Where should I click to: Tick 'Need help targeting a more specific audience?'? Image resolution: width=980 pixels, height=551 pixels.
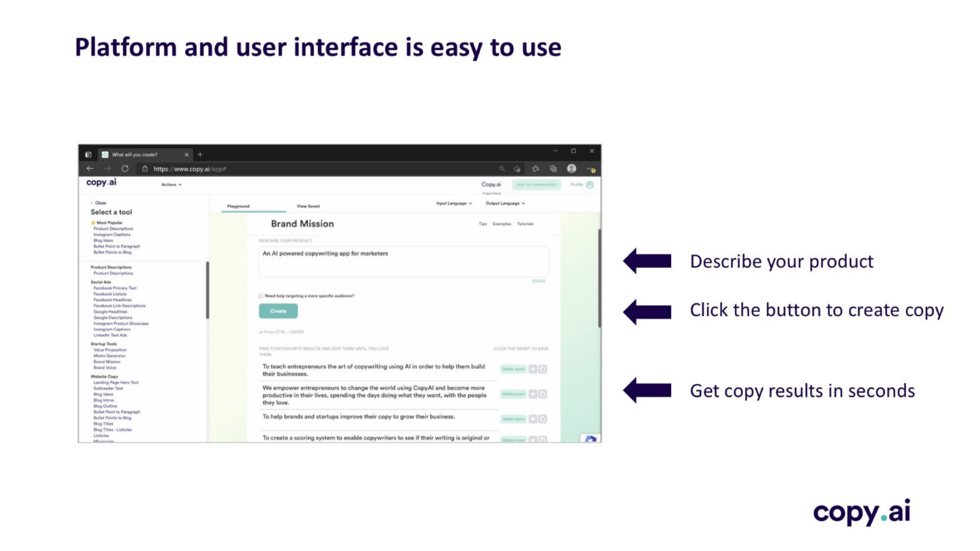pos(261,296)
